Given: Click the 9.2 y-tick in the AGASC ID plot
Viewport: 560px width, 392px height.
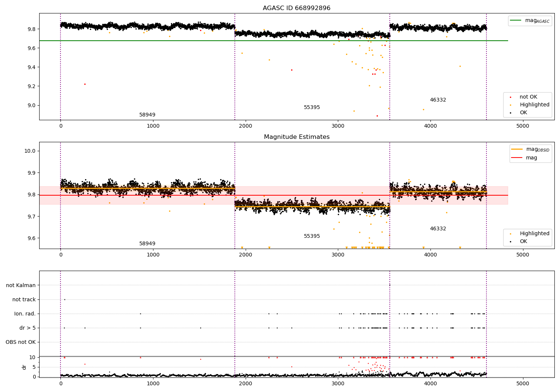Looking at the screenshot, I should [x=32, y=86].
